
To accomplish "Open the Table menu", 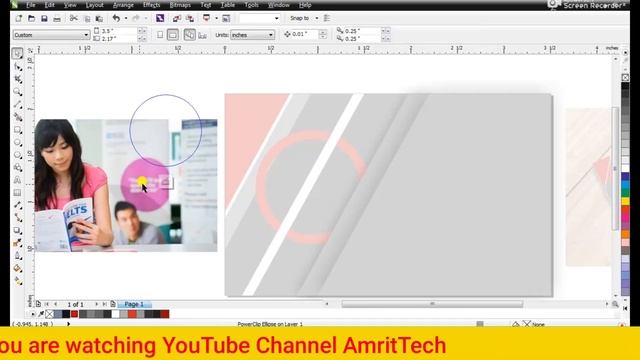I will [x=227, y=5].
